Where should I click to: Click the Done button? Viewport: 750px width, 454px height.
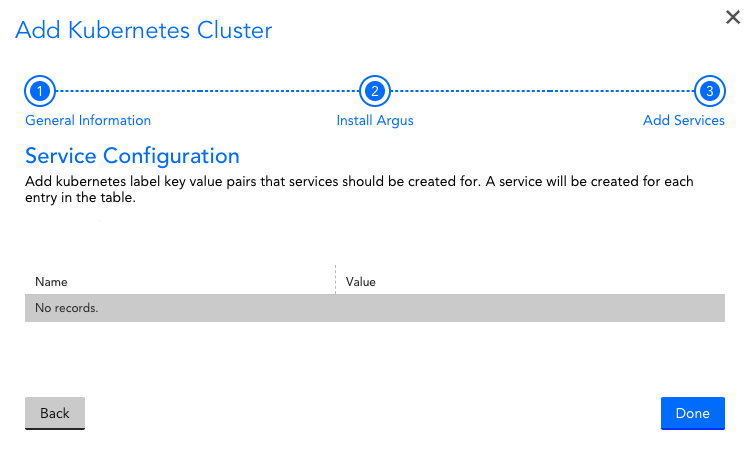tap(693, 413)
